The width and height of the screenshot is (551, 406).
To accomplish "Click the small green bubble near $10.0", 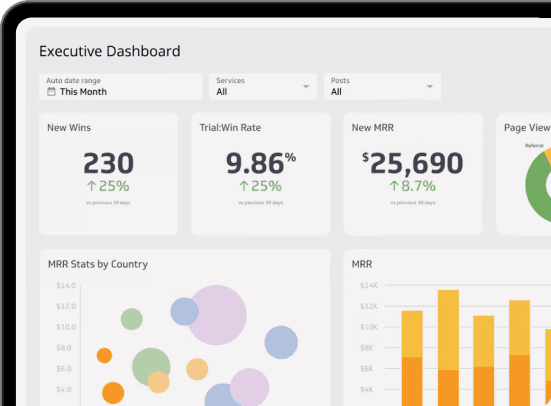I will click(132, 319).
